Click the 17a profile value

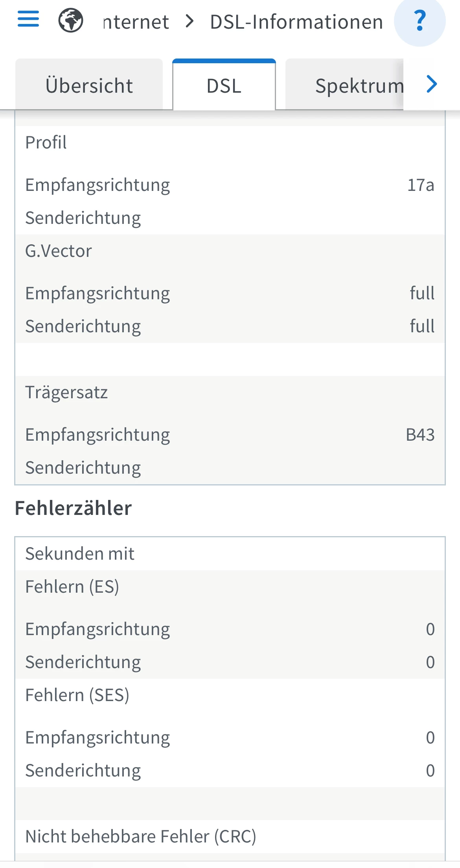coord(420,185)
